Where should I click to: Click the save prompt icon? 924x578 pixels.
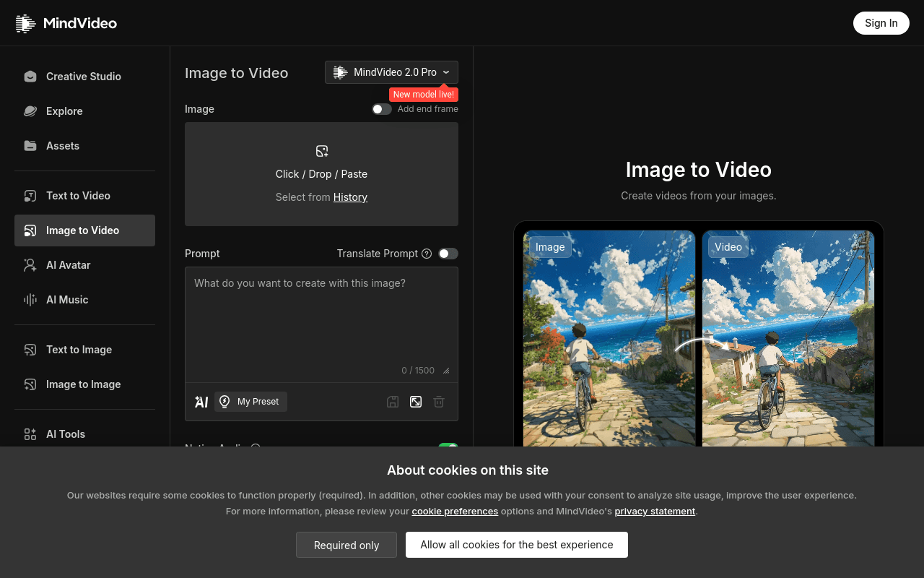(x=393, y=402)
